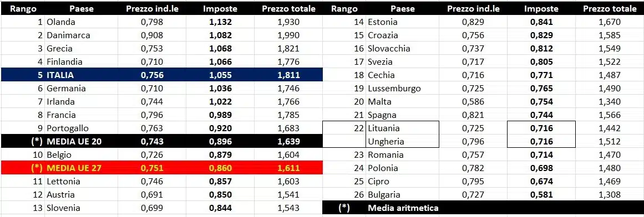The width and height of the screenshot is (644, 217).
Task: Click Bulgaria's tax value 0,581
Action: (541, 195)
